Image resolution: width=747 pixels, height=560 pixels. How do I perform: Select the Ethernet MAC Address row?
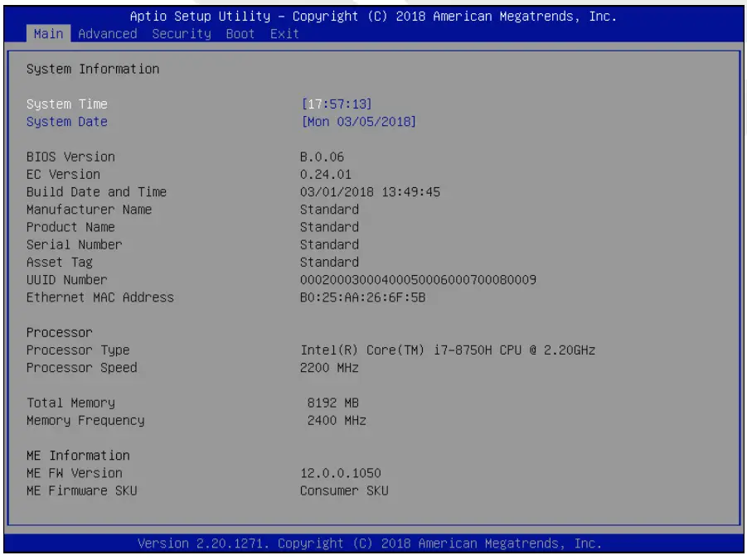(101, 297)
